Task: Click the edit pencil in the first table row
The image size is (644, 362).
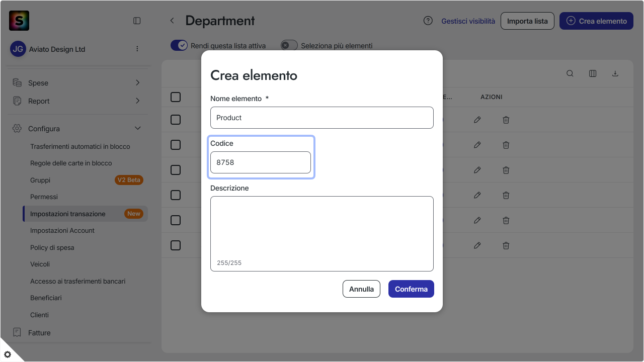Action: (477, 120)
